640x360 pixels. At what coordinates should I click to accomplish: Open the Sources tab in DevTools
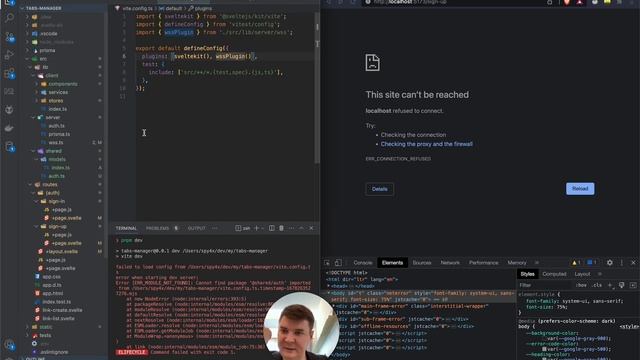422,263
